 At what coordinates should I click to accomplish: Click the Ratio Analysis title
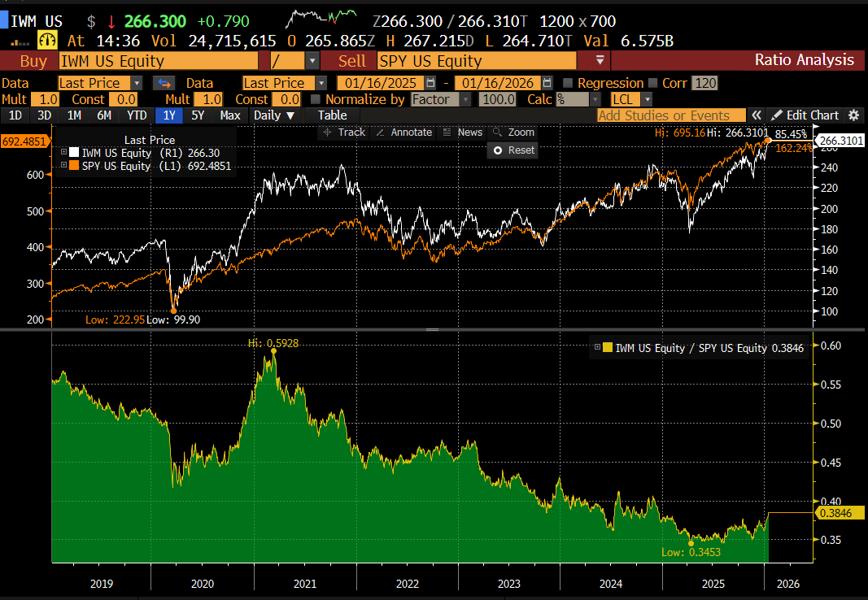[805, 59]
